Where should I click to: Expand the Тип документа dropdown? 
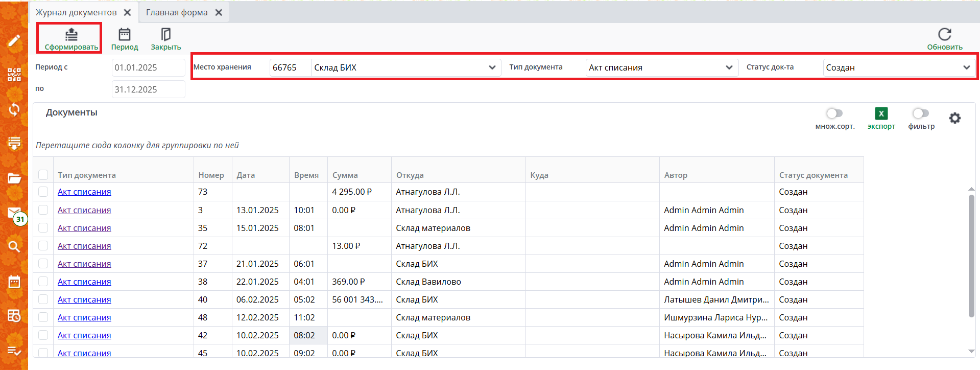click(x=729, y=67)
